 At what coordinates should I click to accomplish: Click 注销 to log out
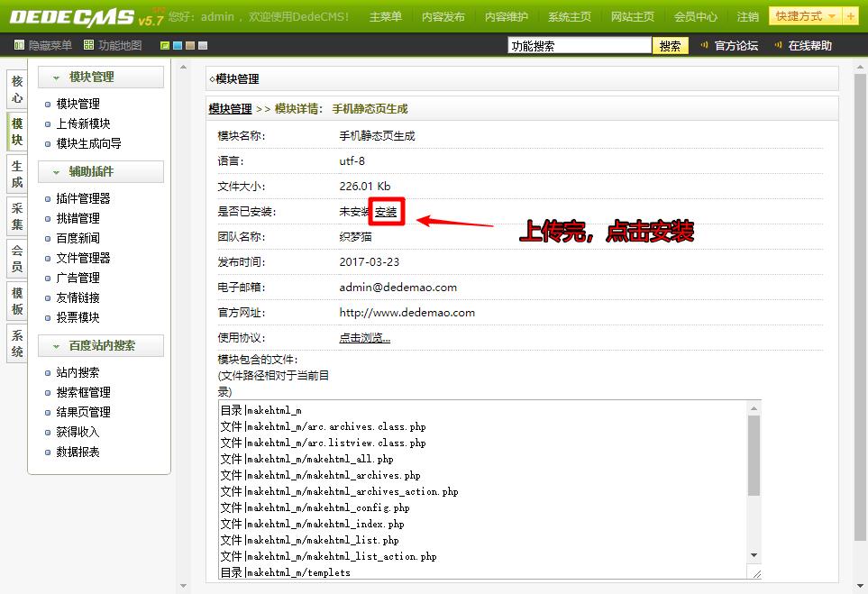[x=747, y=17]
